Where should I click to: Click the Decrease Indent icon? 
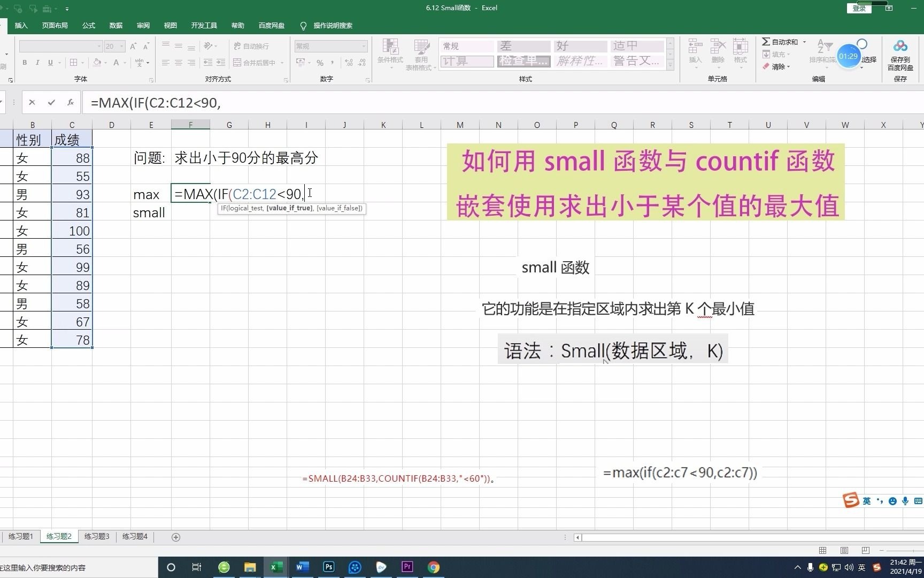coord(208,63)
